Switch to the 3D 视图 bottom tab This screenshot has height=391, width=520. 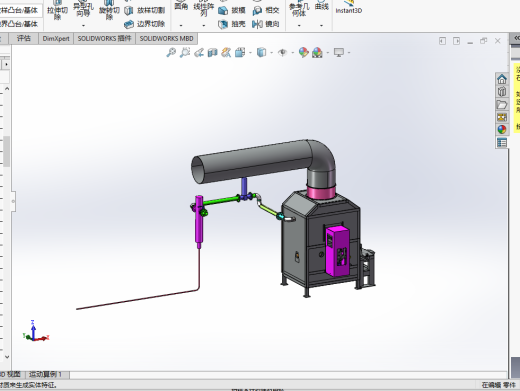click(11, 374)
